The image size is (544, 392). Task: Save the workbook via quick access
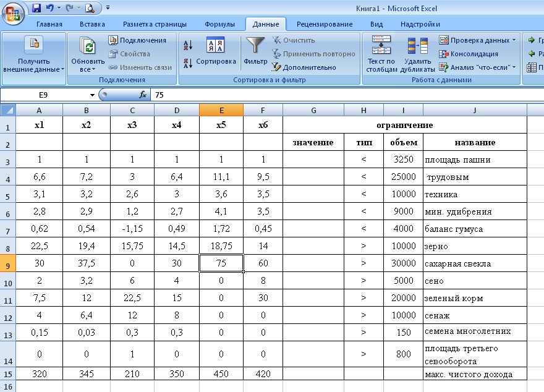pos(36,7)
